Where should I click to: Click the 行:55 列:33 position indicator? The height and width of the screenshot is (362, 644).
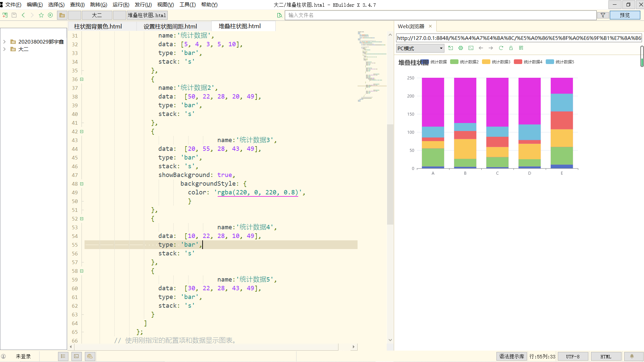coord(542,356)
